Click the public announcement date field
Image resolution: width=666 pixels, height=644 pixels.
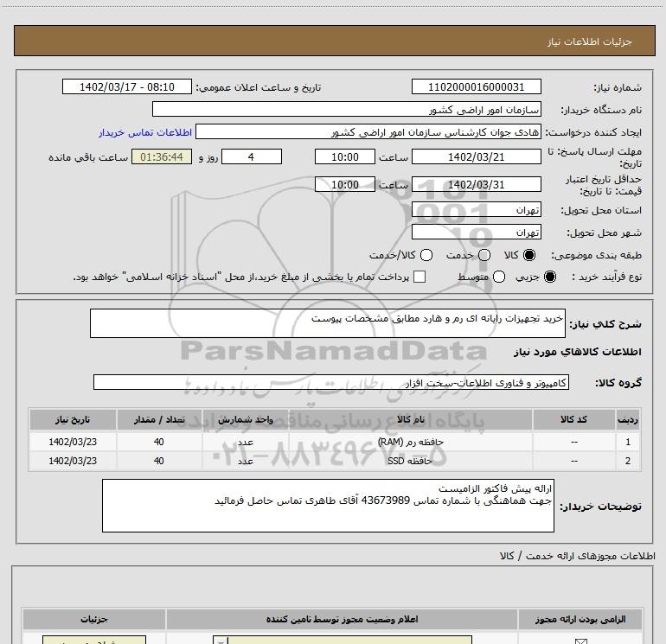tap(127, 86)
